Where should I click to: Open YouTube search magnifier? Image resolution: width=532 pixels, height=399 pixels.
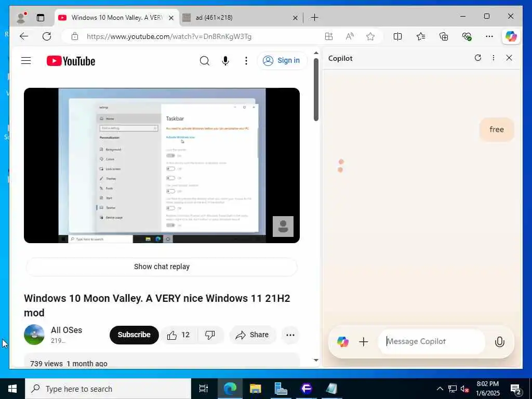click(x=205, y=61)
